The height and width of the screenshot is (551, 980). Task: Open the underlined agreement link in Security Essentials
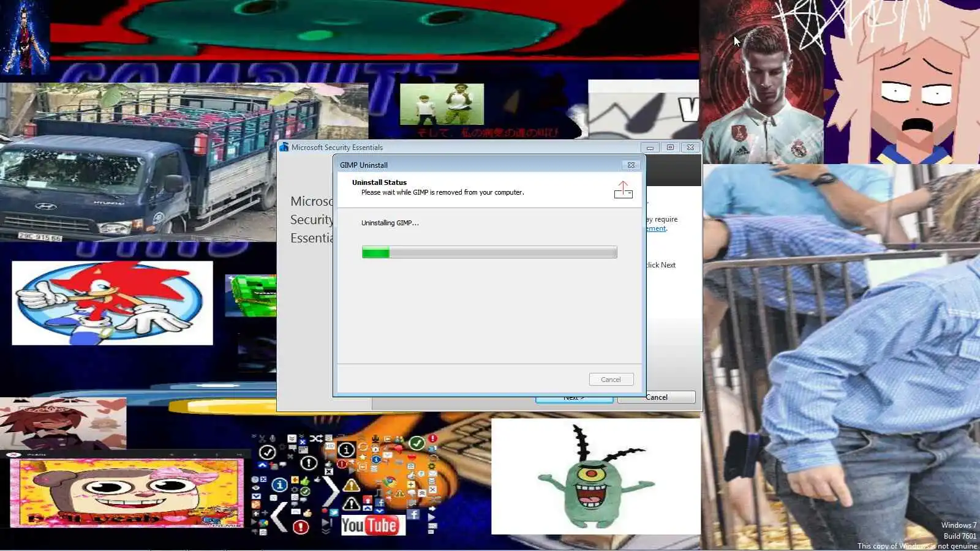[x=656, y=228]
